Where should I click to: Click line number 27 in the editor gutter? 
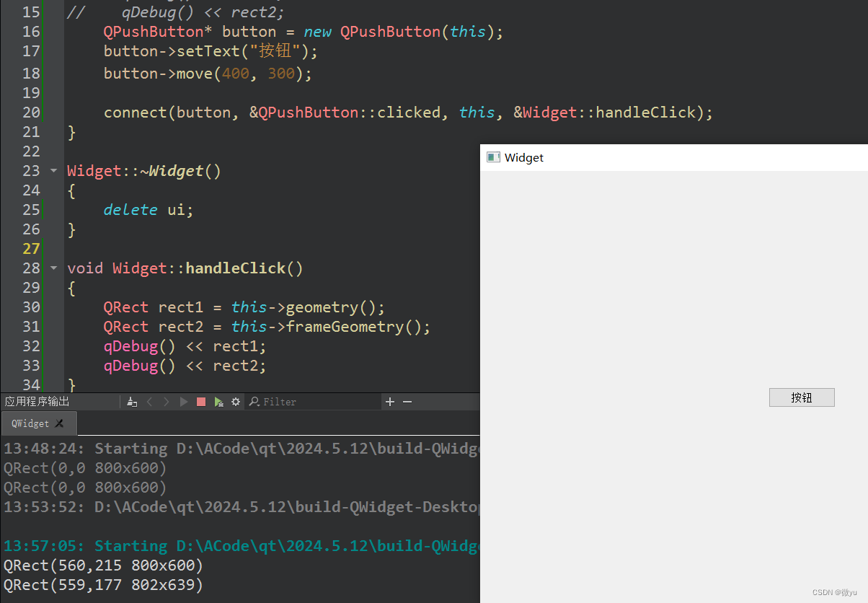[31, 249]
